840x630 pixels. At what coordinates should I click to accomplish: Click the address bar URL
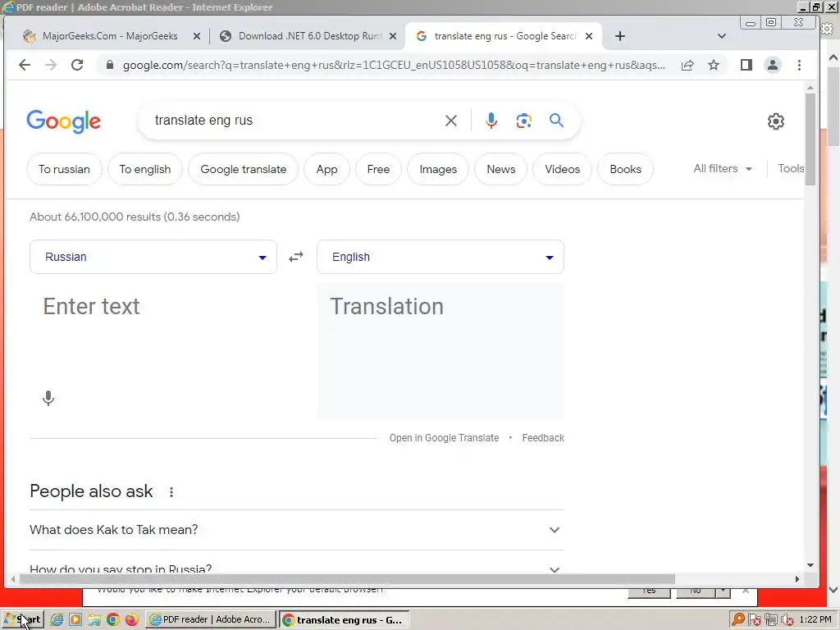pos(394,66)
